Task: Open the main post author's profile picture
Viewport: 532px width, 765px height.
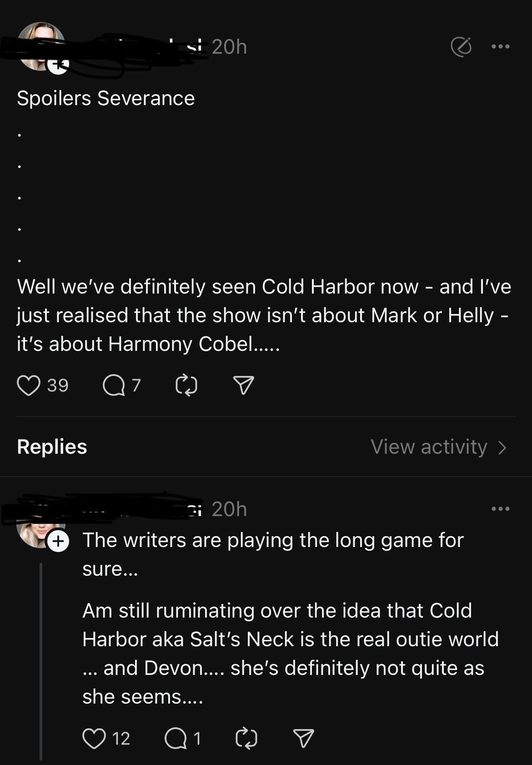Action: [x=40, y=43]
